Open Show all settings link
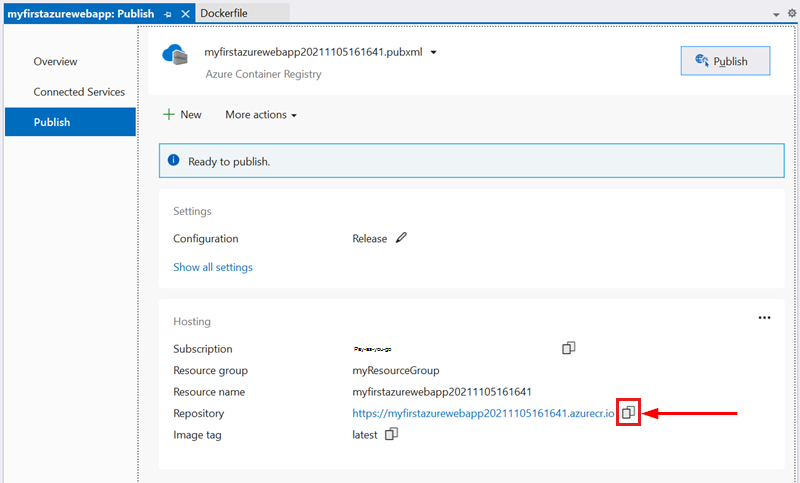This screenshot has width=800, height=483. pyautogui.click(x=213, y=267)
